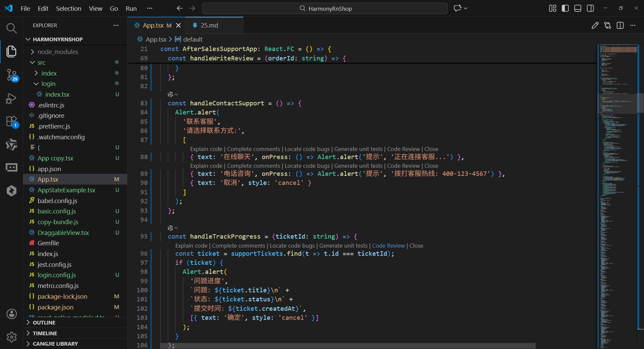Click the pencil edit icon in editor toolbar
Viewport: 644px width, 349px height.
[x=595, y=26]
